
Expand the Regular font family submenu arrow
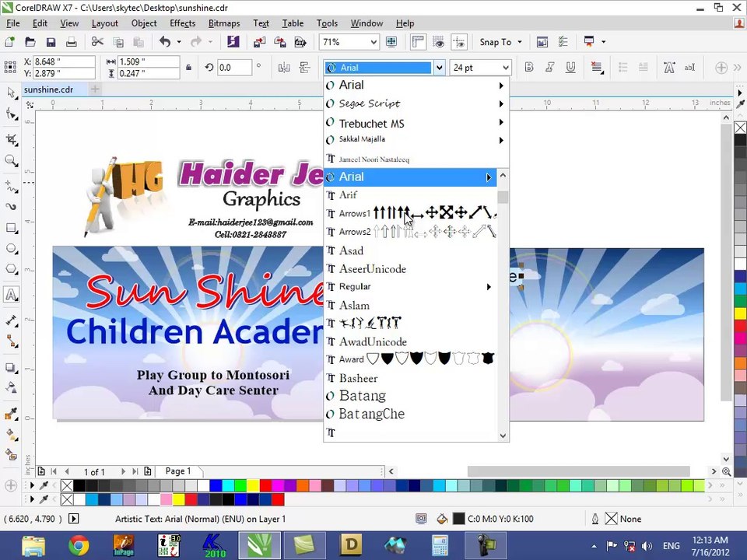tap(489, 287)
